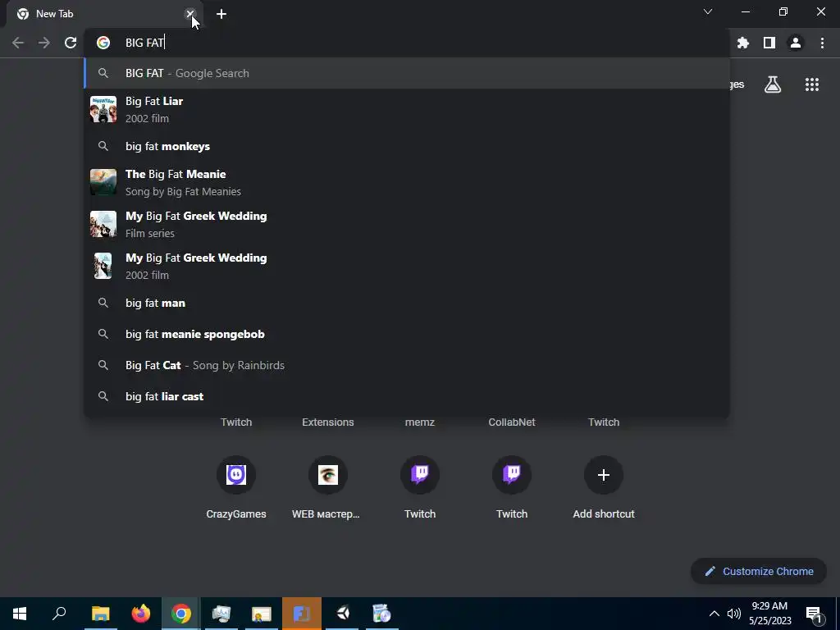840x630 pixels.
Task: Pick the big fat monkeys suggestion
Action: coord(407,146)
